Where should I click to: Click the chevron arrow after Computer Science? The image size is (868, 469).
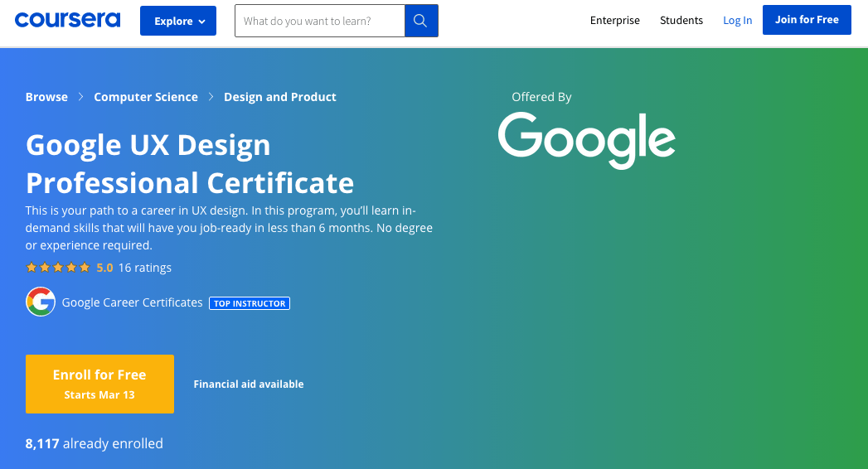pos(211,97)
